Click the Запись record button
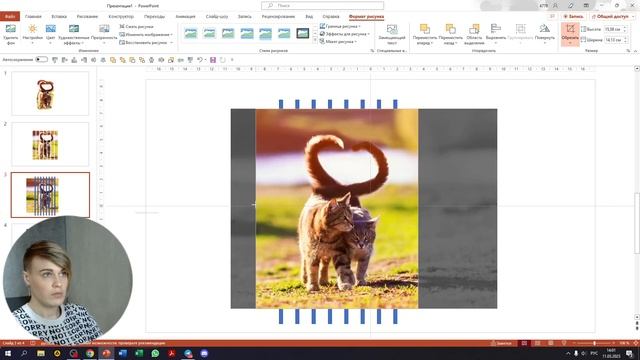 pyautogui.click(x=573, y=16)
